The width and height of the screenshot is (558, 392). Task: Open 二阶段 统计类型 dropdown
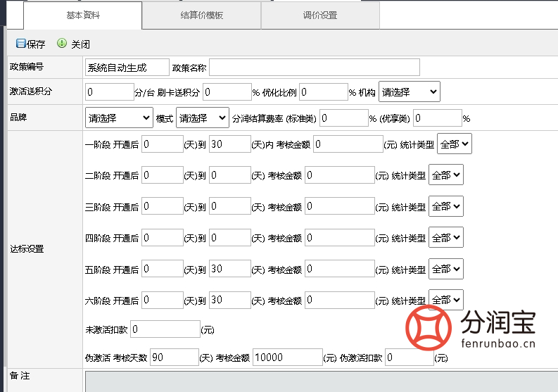tap(446, 175)
